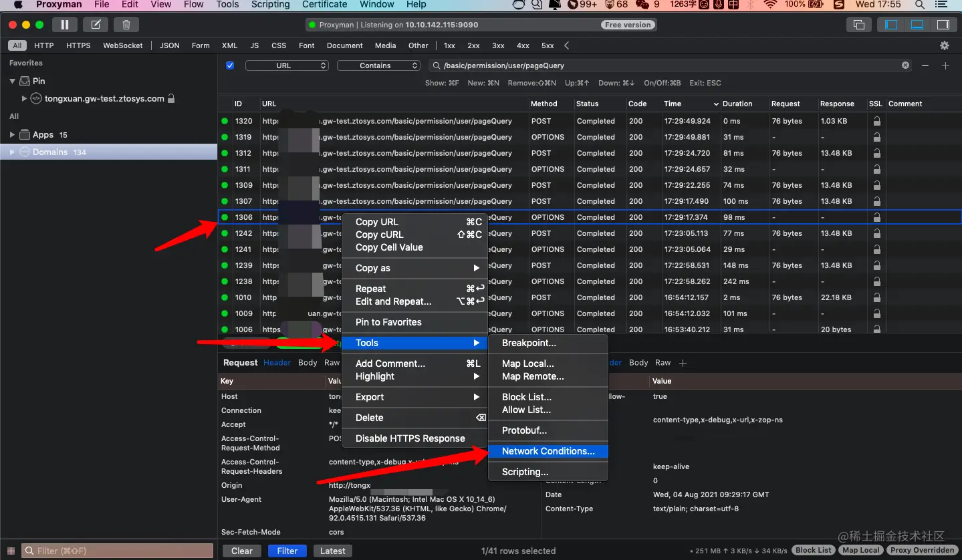962x560 pixels.
Task: Toggle the right panel layout icon
Action: click(x=943, y=25)
